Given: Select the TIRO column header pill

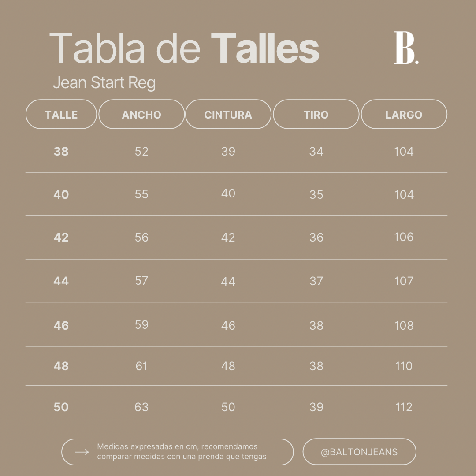Looking at the screenshot, I should (x=316, y=115).
